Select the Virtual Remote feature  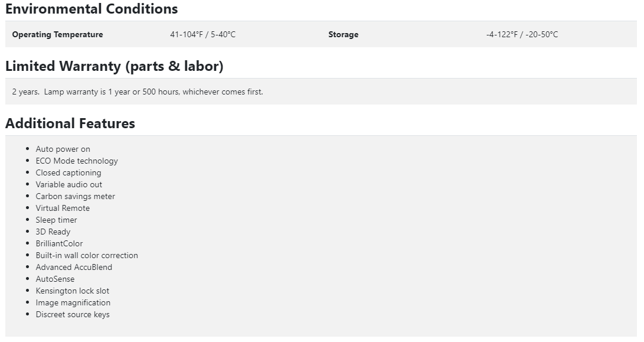tap(63, 208)
